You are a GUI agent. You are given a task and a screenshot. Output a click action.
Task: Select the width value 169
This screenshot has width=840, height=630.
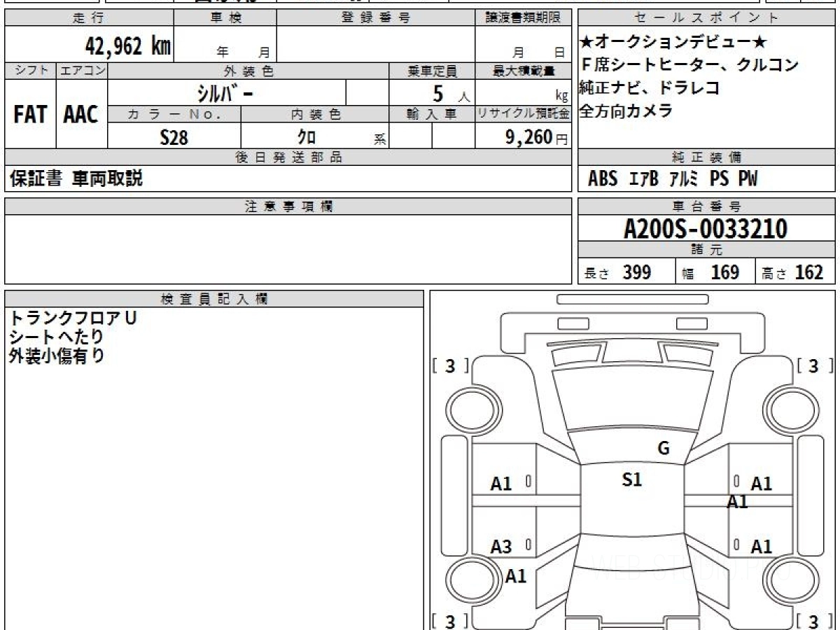(x=725, y=272)
